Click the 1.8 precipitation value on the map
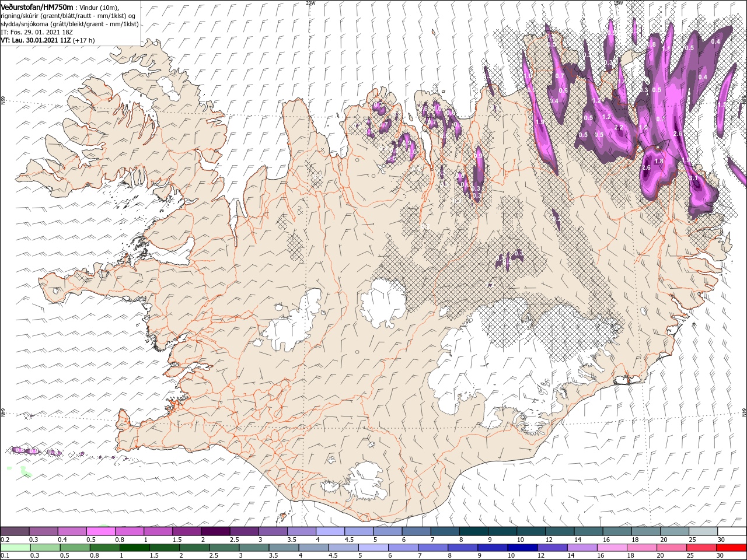 pos(659,161)
